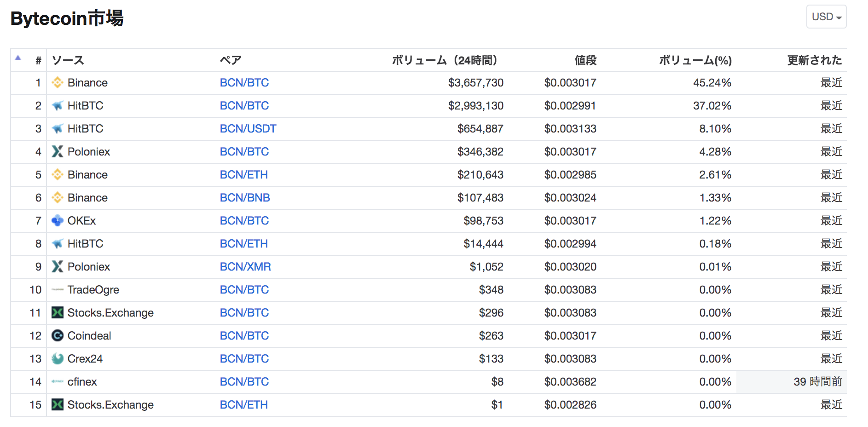Click the Poloniex logo in row 9
Image resolution: width=868 pixels, height=427 pixels.
coord(57,267)
